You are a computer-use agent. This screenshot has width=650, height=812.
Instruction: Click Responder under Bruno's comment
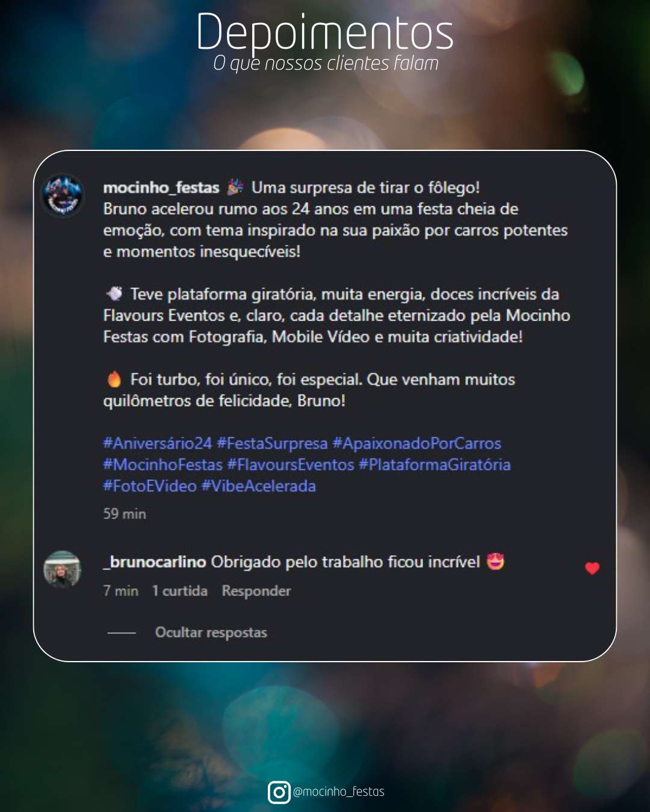[256, 591]
